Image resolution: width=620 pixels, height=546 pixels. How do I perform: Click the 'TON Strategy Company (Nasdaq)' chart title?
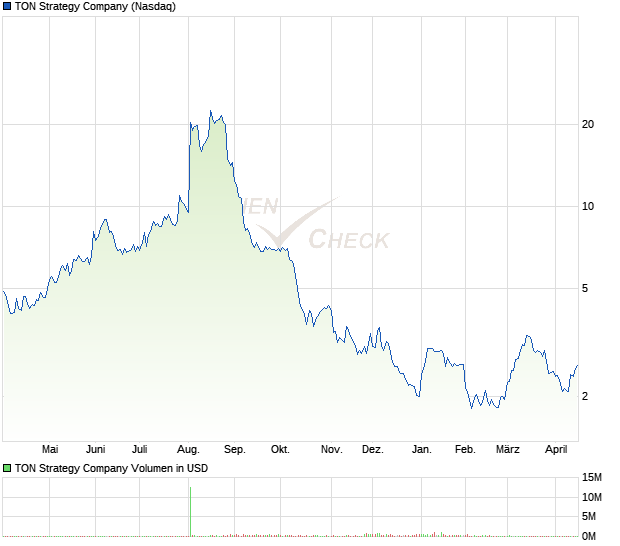95,6
